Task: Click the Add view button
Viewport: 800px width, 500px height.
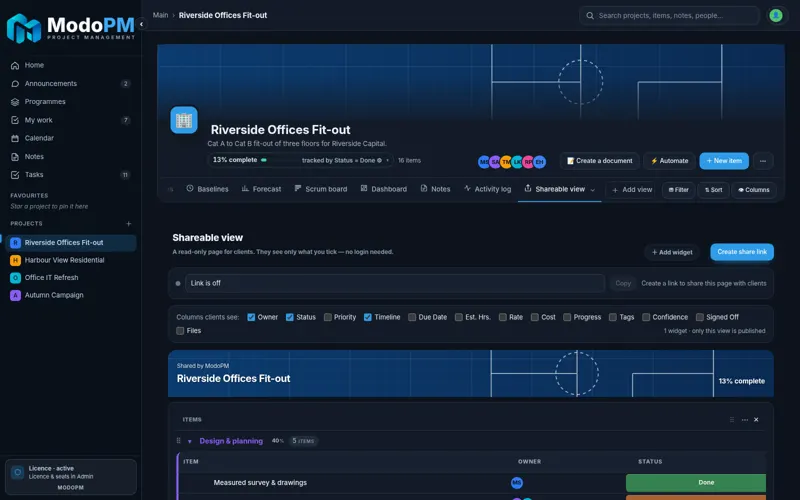Action: 632,190
